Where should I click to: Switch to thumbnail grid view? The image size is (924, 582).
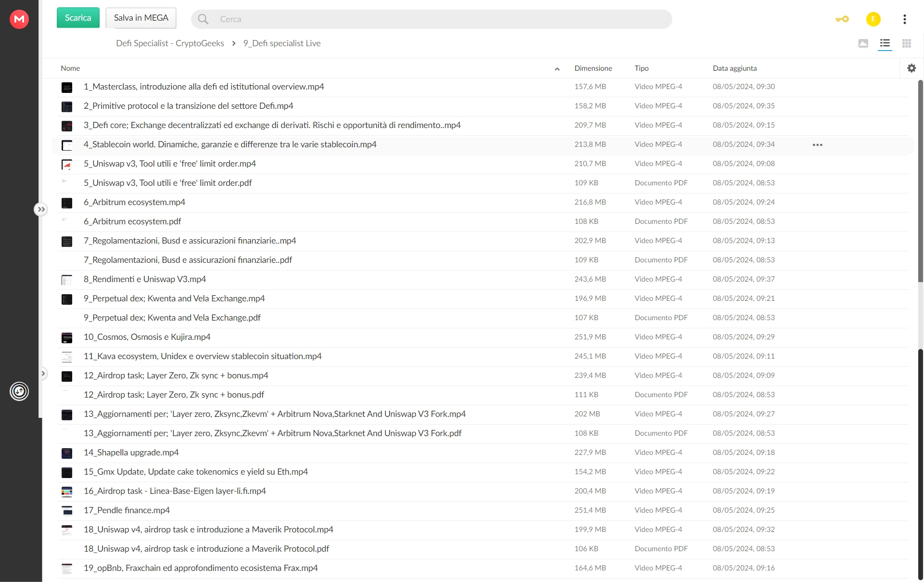(907, 43)
